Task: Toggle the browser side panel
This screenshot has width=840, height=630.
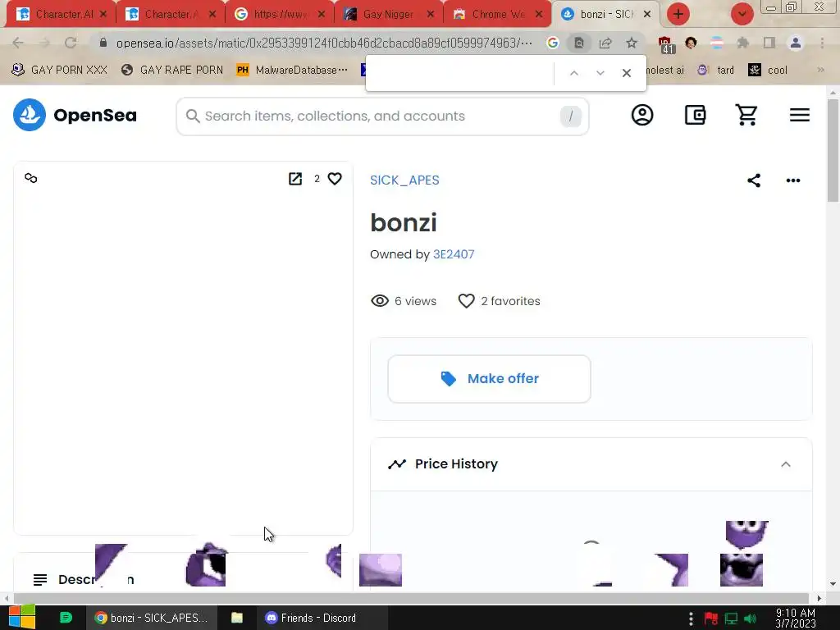Action: point(769,43)
